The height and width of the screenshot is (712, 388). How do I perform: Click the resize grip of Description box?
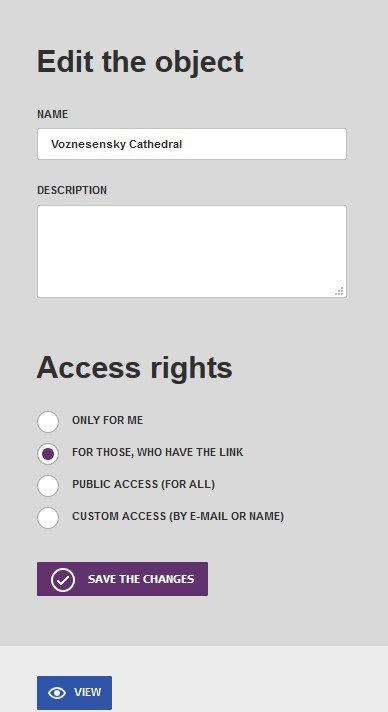click(x=339, y=292)
